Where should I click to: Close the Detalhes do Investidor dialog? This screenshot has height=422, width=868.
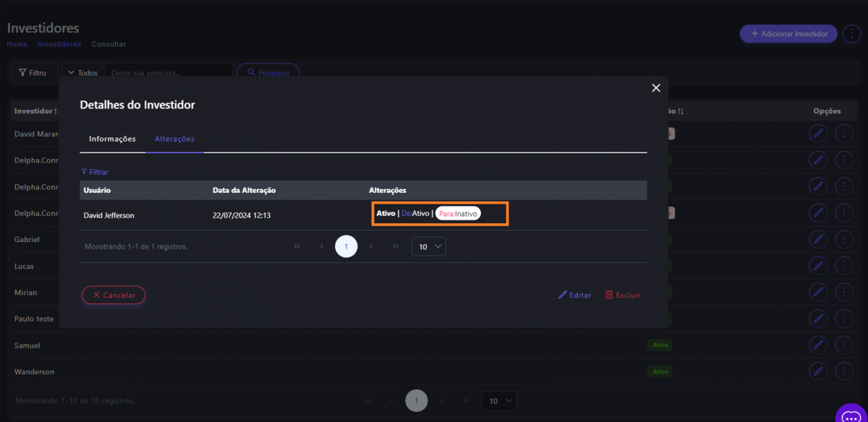pos(656,88)
